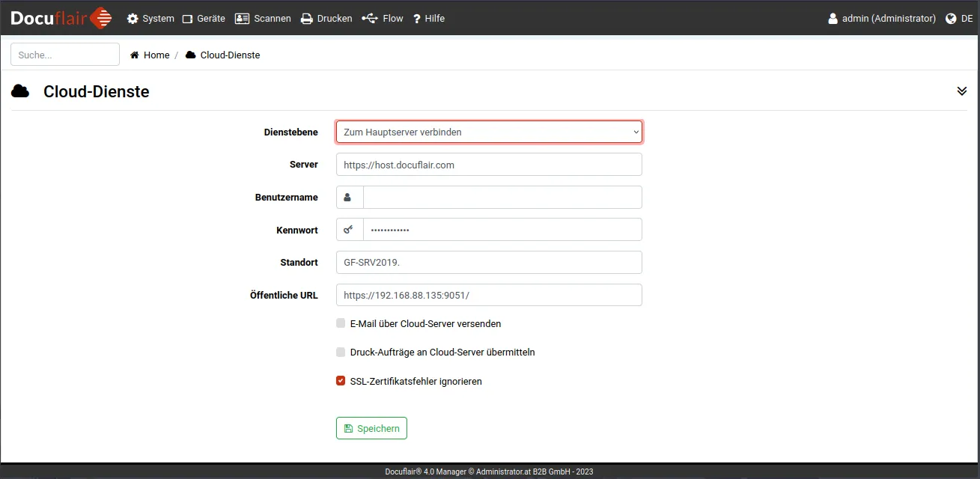Focus the Suche search box
The height and width of the screenshot is (479, 980).
65,55
